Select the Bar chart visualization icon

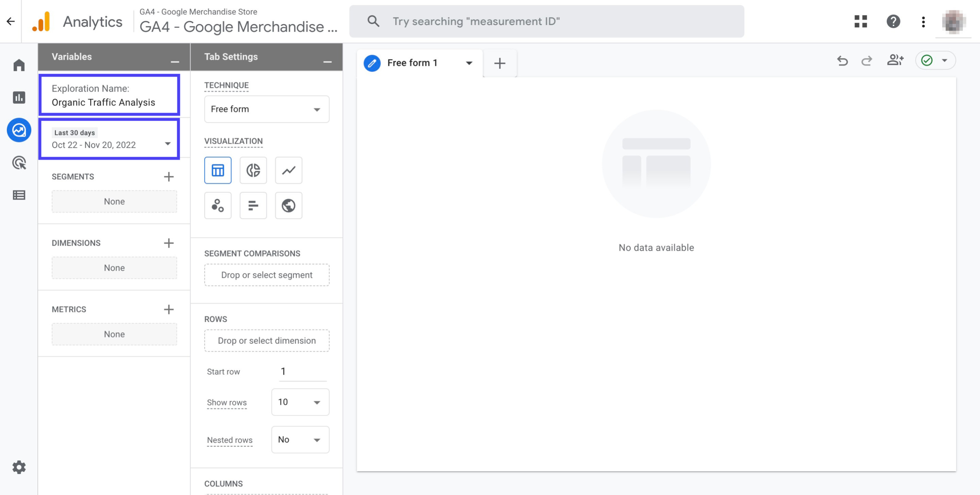click(x=253, y=205)
